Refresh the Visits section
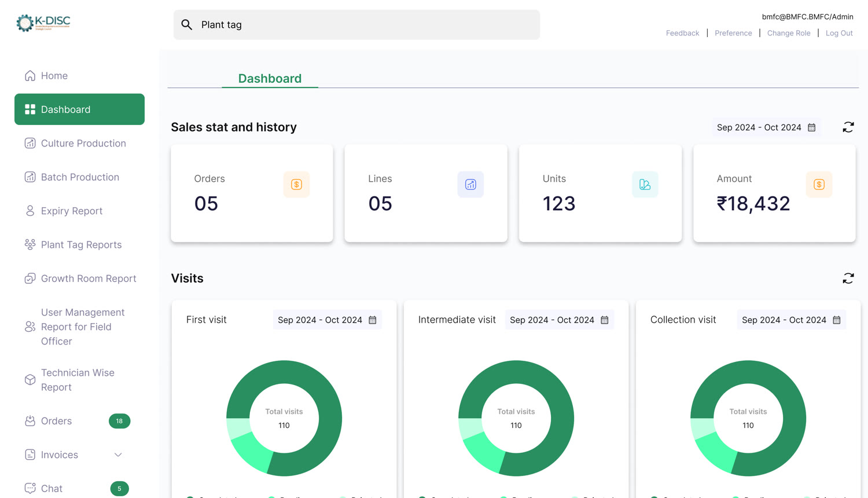Viewport: 868px width, 498px height. (x=848, y=279)
